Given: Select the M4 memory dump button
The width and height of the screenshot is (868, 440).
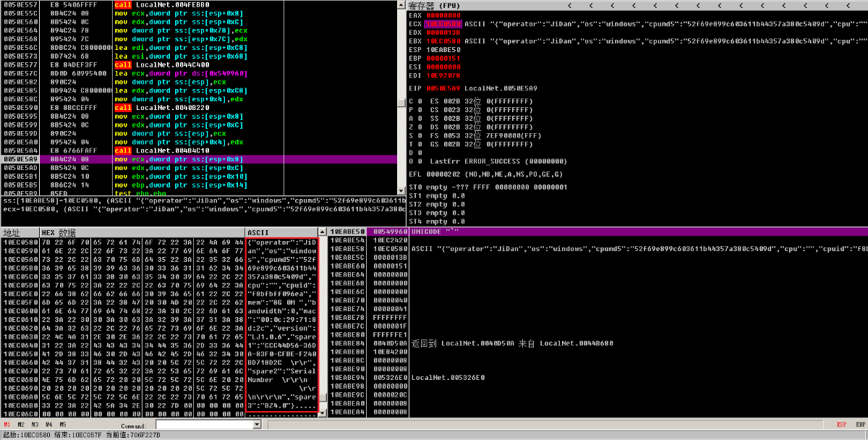Looking at the screenshot, I should coord(49,425).
